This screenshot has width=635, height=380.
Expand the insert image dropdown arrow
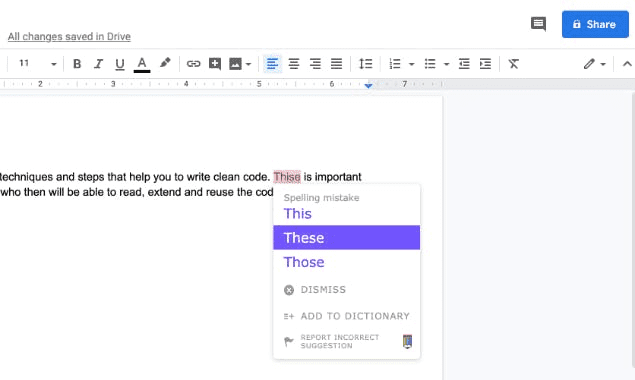click(x=248, y=64)
